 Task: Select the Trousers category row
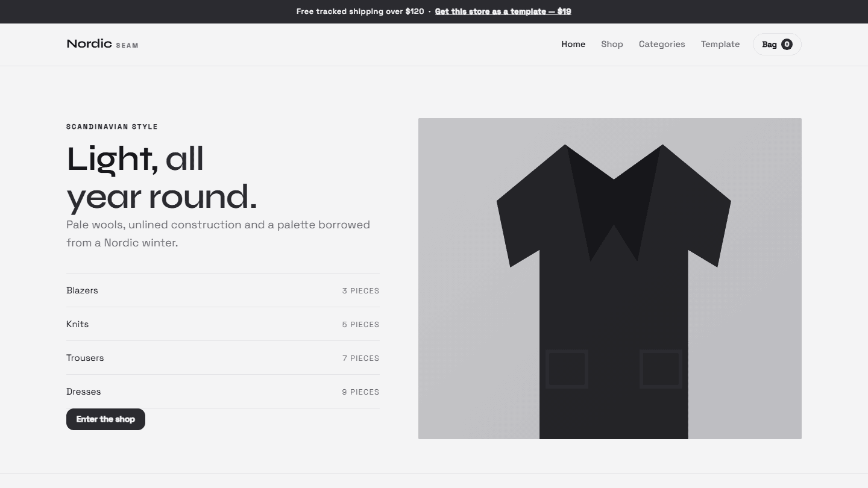[x=223, y=358]
